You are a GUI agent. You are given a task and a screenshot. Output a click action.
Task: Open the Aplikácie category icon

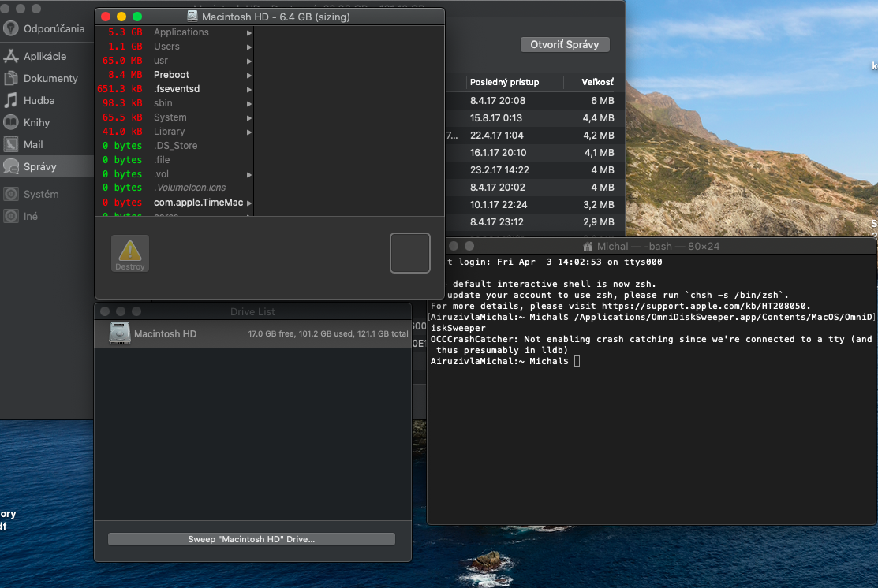(10, 56)
